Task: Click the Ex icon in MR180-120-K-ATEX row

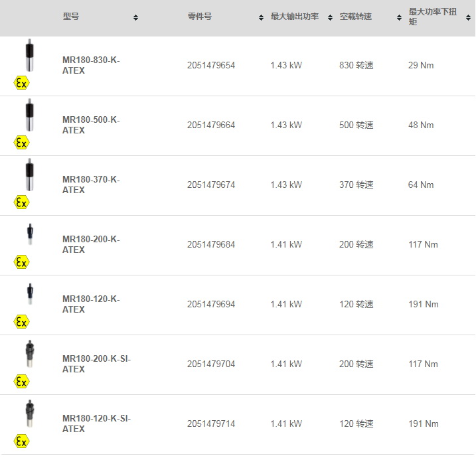Action: (x=21, y=322)
